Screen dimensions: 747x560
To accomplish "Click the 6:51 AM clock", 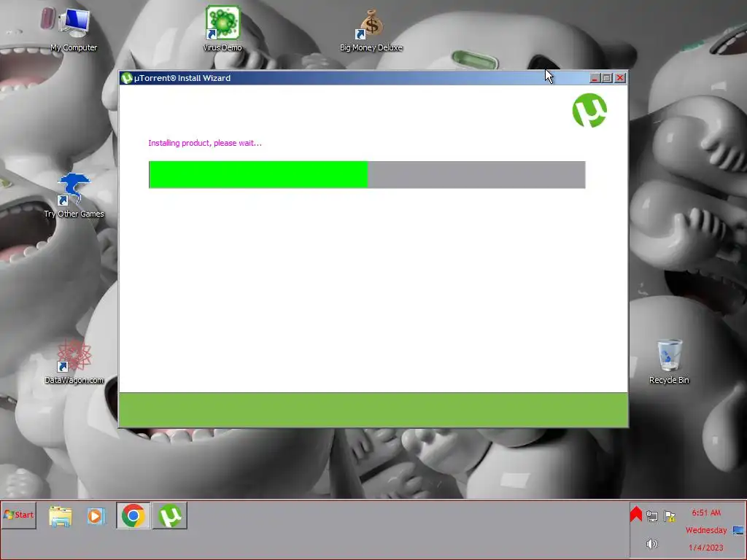I will click(706, 513).
